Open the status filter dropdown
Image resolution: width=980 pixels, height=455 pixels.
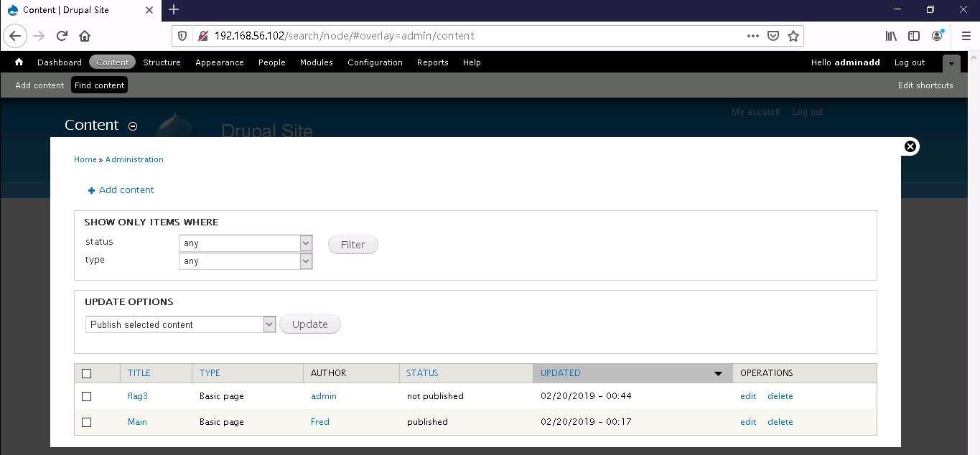pyautogui.click(x=246, y=243)
